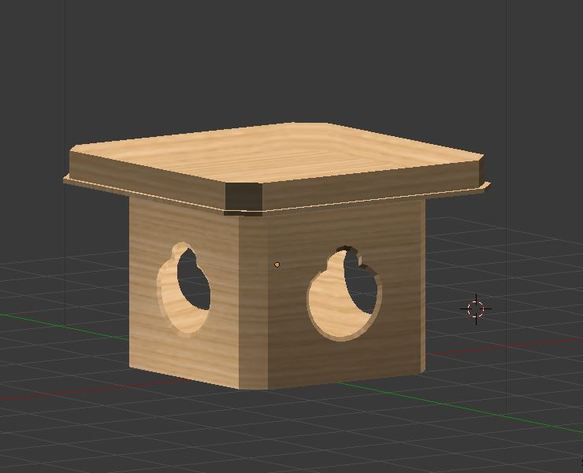Click the dark opening in the left wall hole
583x473 pixels.
(193, 280)
